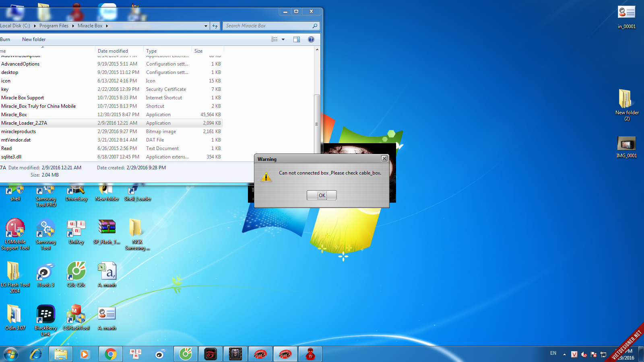Viewport: 644px width, 362px height.
Task: Open UniKey taskbar icon
Action: [x=135, y=354]
